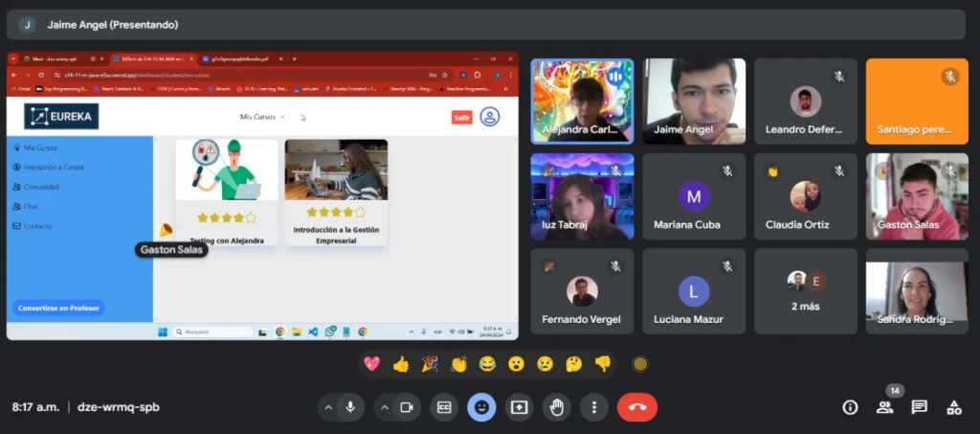The width and height of the screenshot is (980, 434).
Task: Open the present screen (share now) icon
Action: 519,407
